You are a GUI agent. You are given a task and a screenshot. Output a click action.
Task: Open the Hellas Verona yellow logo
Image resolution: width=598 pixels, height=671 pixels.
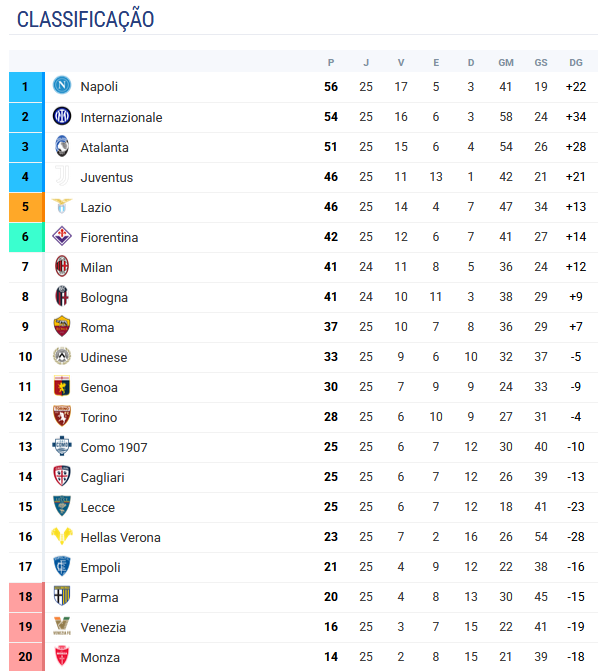click(62, 536)
